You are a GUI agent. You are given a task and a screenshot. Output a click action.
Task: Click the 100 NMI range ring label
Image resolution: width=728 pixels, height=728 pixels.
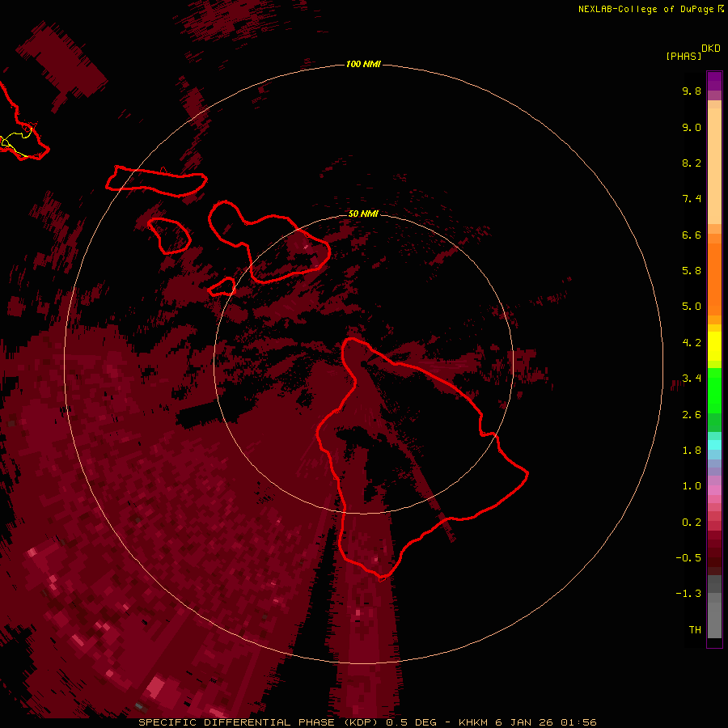pos(363,64)
